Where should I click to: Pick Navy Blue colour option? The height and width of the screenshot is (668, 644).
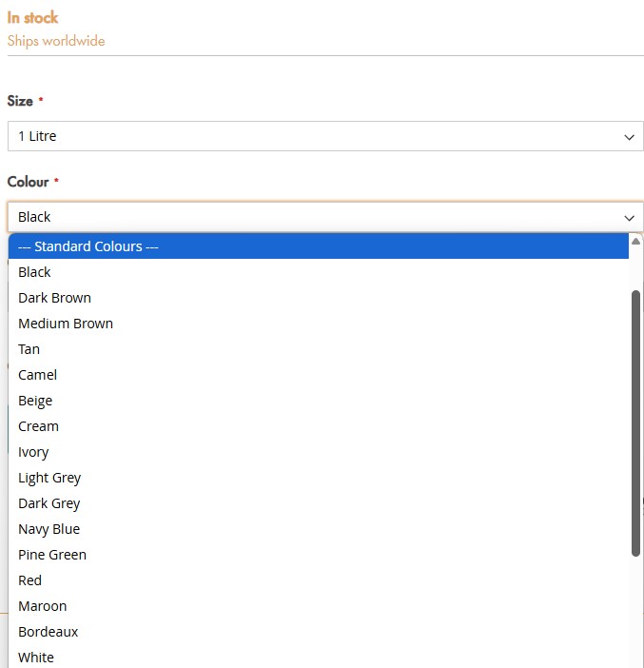(x=318, y=529)
